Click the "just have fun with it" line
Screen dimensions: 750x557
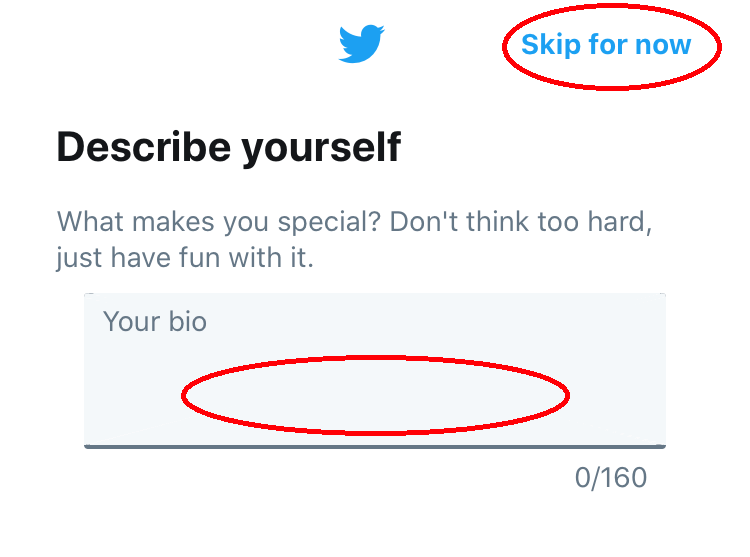185,259
